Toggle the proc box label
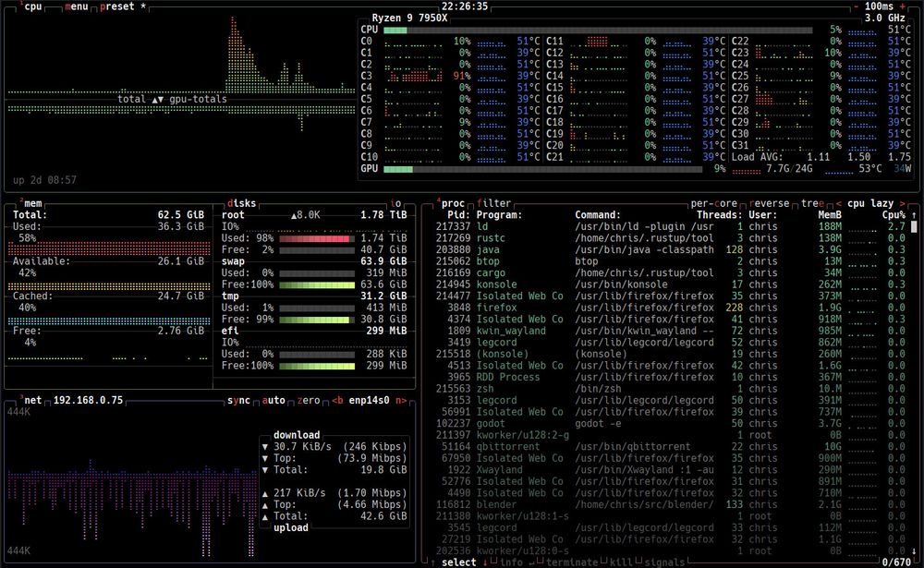Viewport: 924px width, 568px height. [x=453, y=203]
